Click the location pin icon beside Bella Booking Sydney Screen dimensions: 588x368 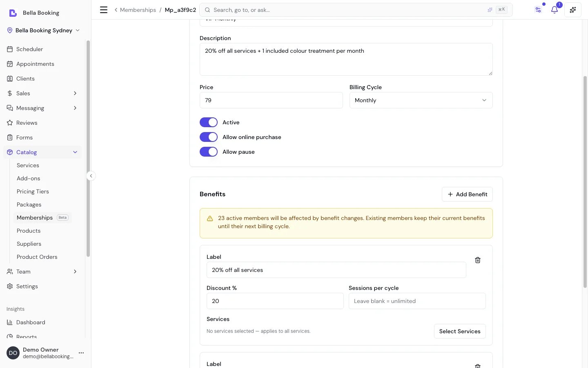pyautogui.click(x=10, y=30)
